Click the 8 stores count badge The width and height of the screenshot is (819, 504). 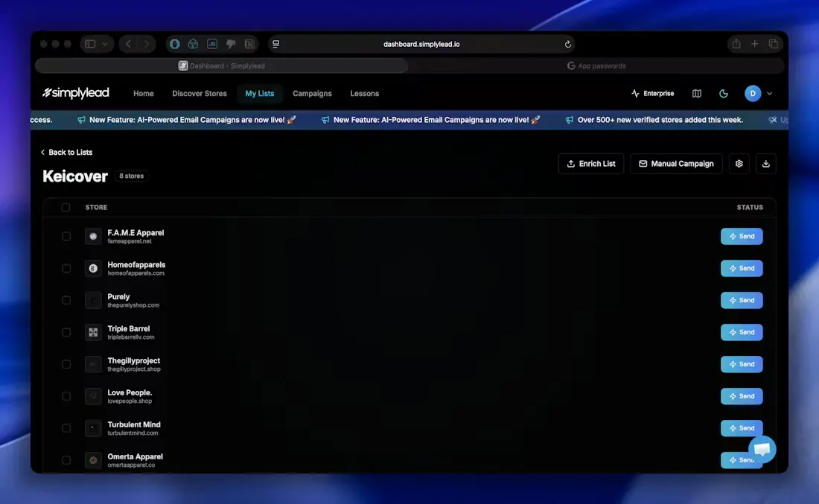pos(131,176)
